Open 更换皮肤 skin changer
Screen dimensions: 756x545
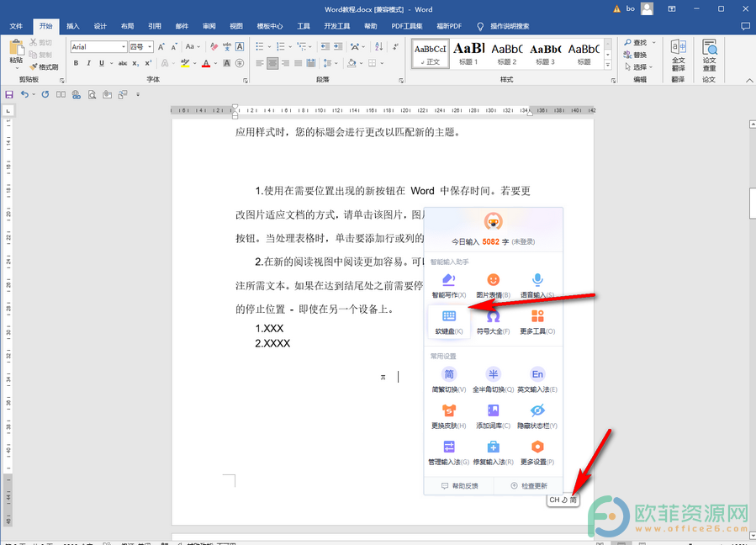coord(449,416)
